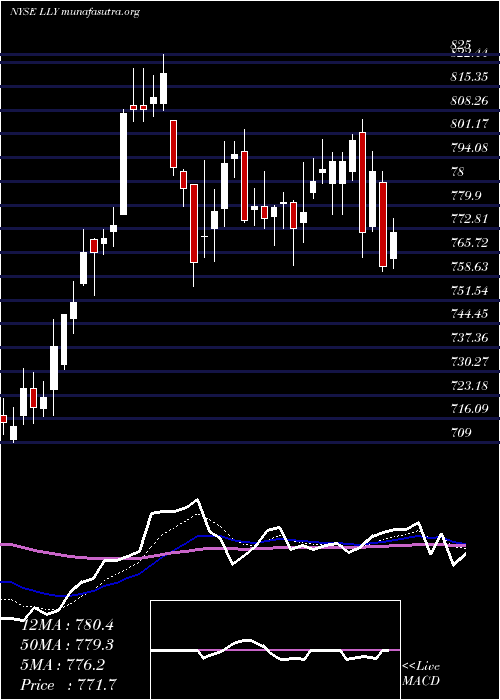Click the 5MA : 776.2 readout
The image size is (500, 700).
[63, 665]
